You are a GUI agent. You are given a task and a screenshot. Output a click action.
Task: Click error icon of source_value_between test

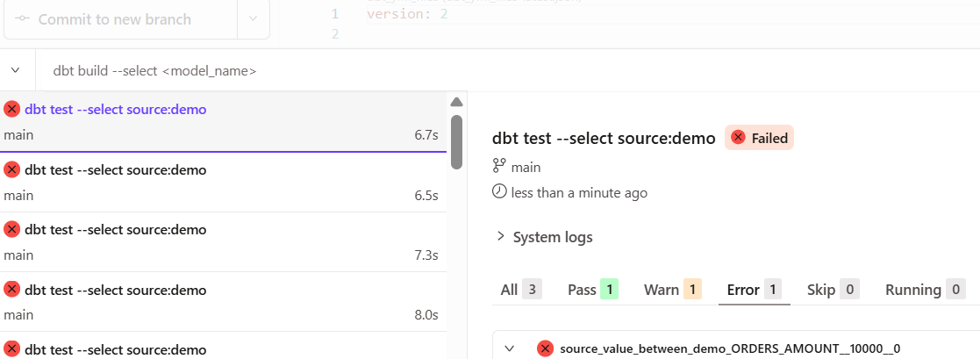(x=545, y=348)
